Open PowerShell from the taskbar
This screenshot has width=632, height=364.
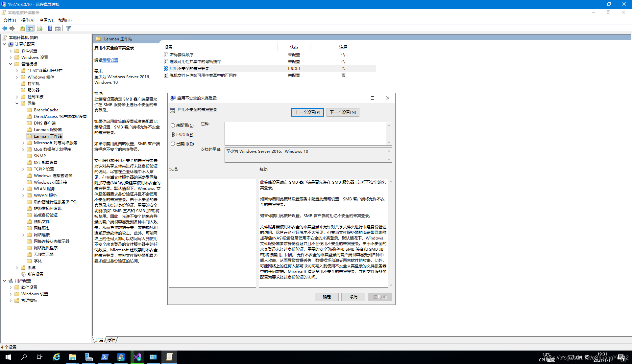(105, 357)
